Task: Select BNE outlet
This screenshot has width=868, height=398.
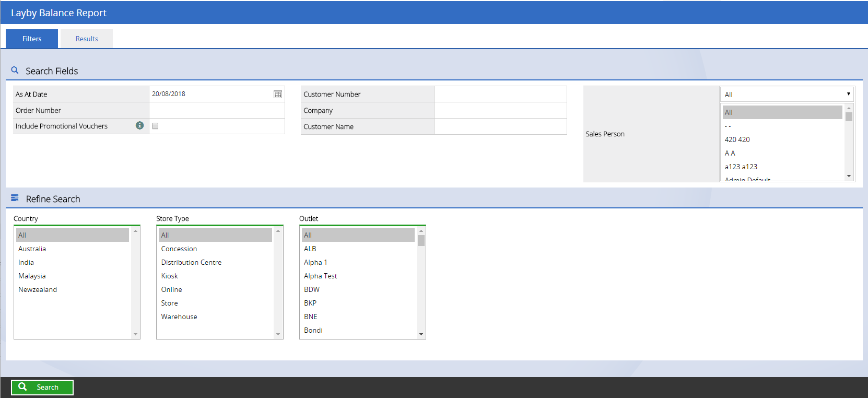Action: 358,317
